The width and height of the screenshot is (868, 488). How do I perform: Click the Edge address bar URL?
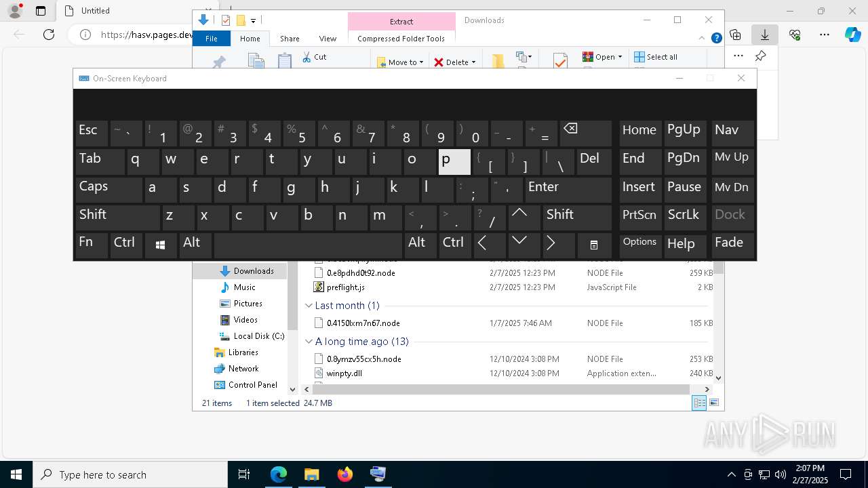(x=147, y=35)
